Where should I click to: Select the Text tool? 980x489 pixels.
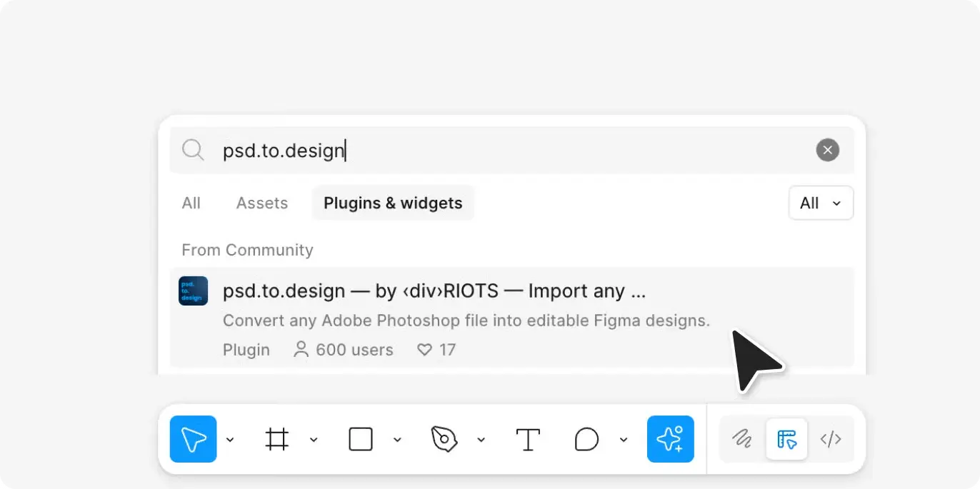click(x=527, y=439)
